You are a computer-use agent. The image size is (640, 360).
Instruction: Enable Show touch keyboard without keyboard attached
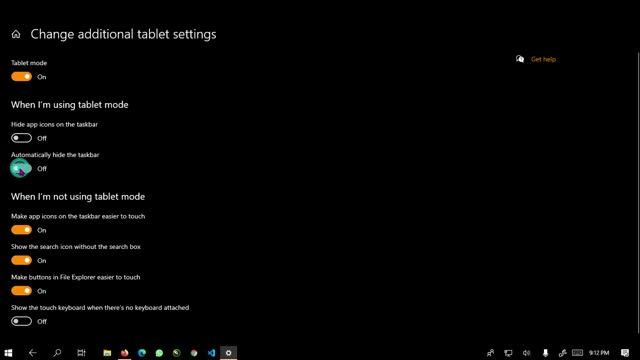21,321
